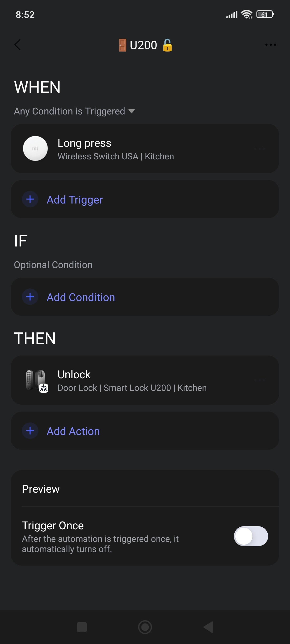
Task: Tap the Wireless Switch device icon
Action: coord(35,148)
